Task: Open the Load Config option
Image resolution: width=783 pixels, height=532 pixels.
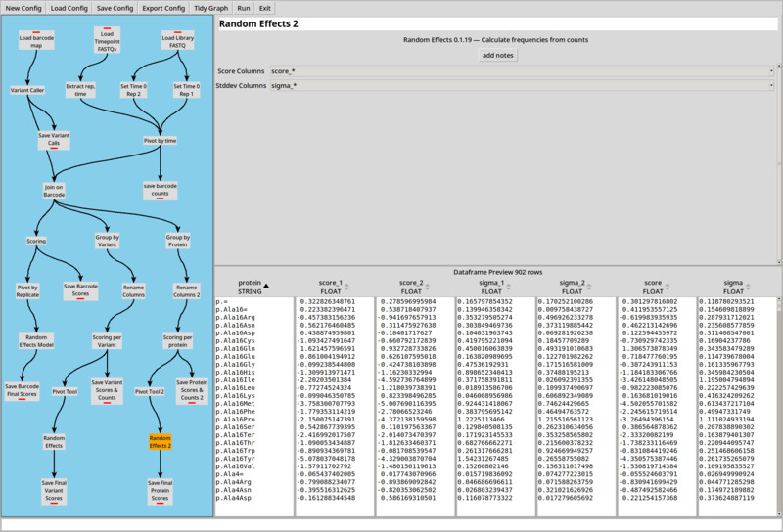Action: click(x=69, y=8)
